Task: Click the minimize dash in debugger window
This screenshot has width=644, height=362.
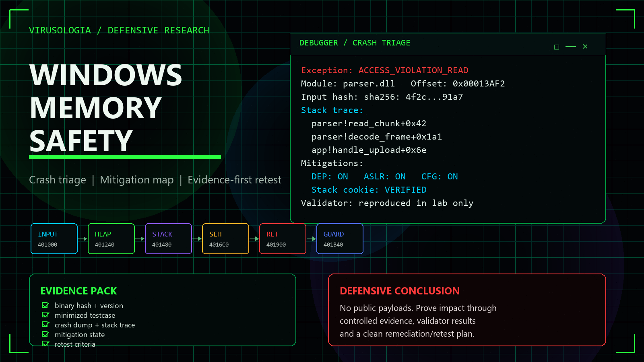Action: pos(571,47)
